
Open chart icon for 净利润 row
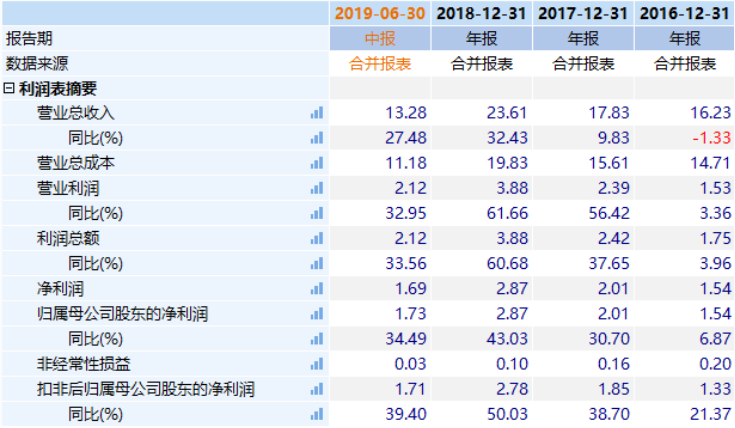coord(317,289)
